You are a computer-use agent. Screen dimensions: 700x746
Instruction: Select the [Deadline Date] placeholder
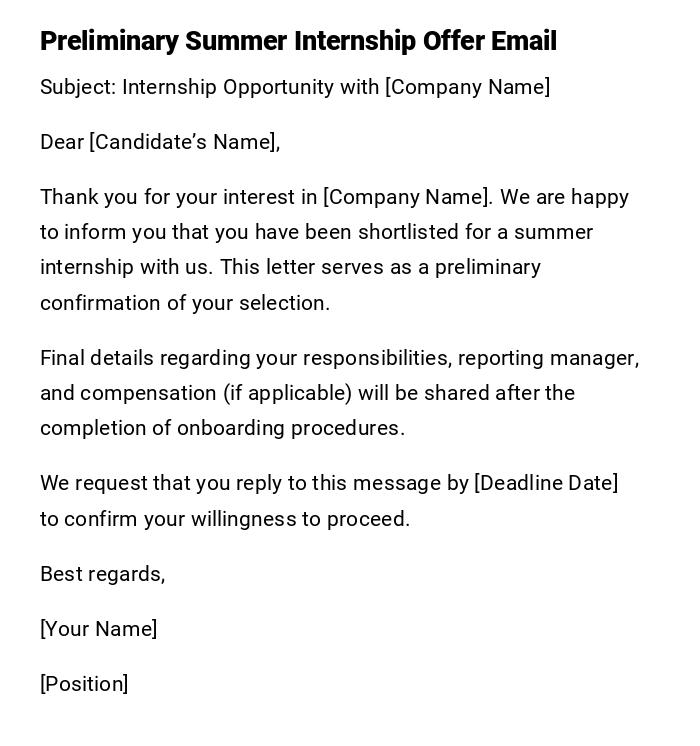point(546,483)
